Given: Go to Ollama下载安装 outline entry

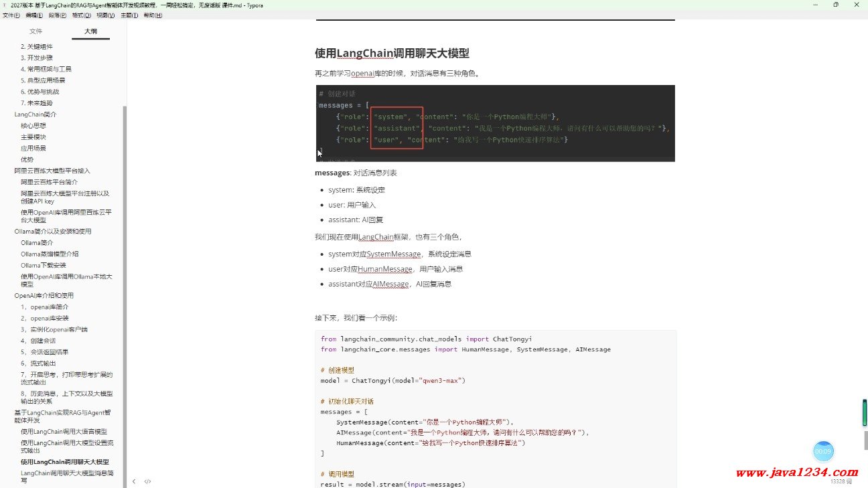Looking at the screenshot, I should [x=44, y=265].
